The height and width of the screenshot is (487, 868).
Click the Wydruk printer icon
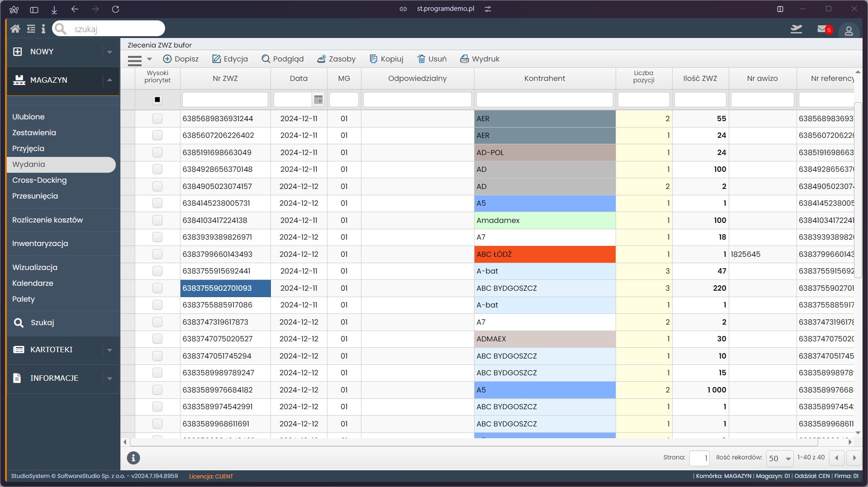coord(464,59)
